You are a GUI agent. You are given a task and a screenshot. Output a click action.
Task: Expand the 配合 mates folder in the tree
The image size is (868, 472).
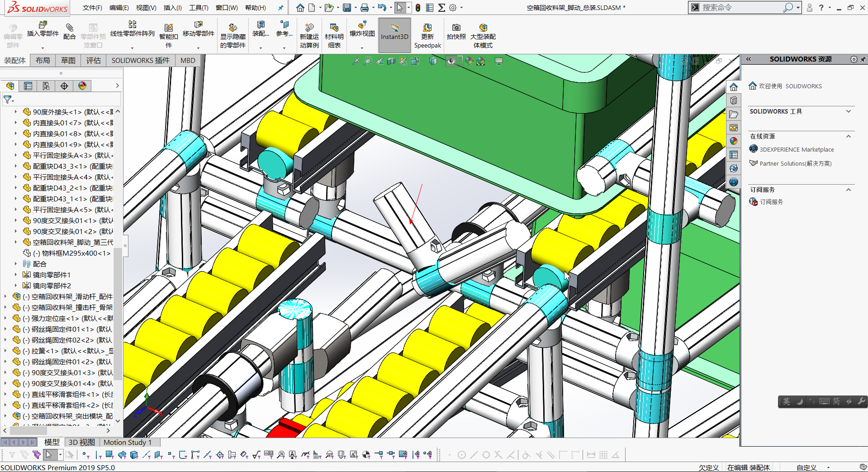click(x=16, y=264)
